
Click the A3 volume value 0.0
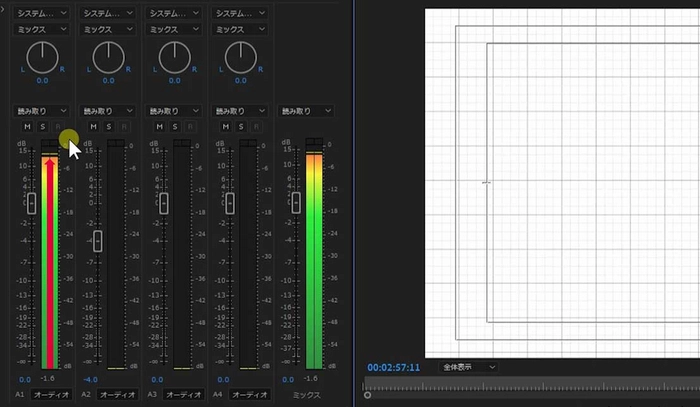[157, 380]
